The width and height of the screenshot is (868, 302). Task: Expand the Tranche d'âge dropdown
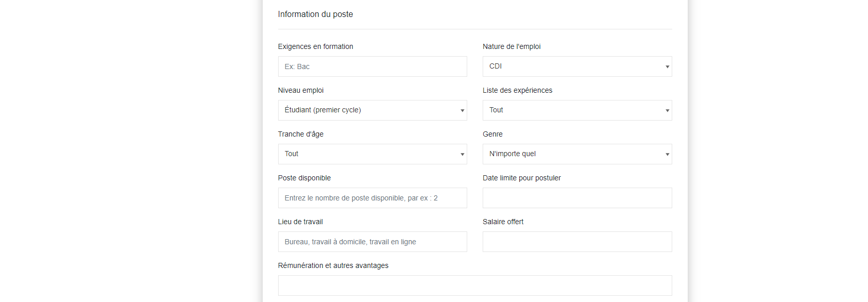click(372, 154)
